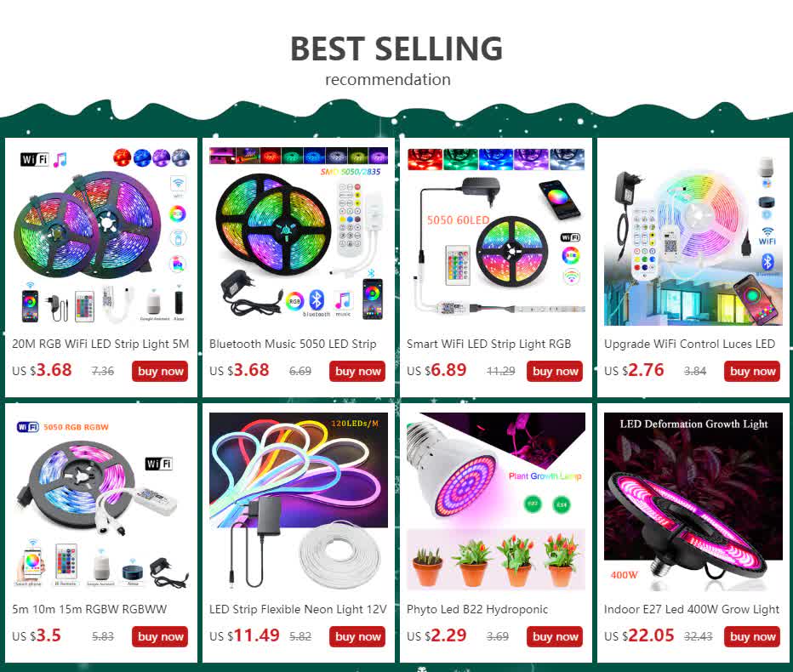Click buy now for Smart WiFi LED Strip Light
Viewport: 793px width, 672px height.
[555, 371]
